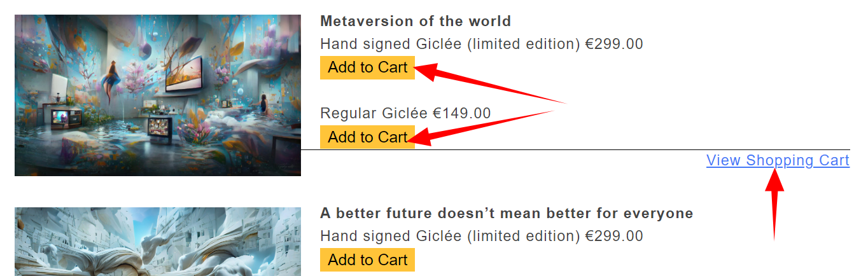Click the €299.00 price under 'A better future'
The height and width of the screenshot is (276, 868).
click(614, 236)
